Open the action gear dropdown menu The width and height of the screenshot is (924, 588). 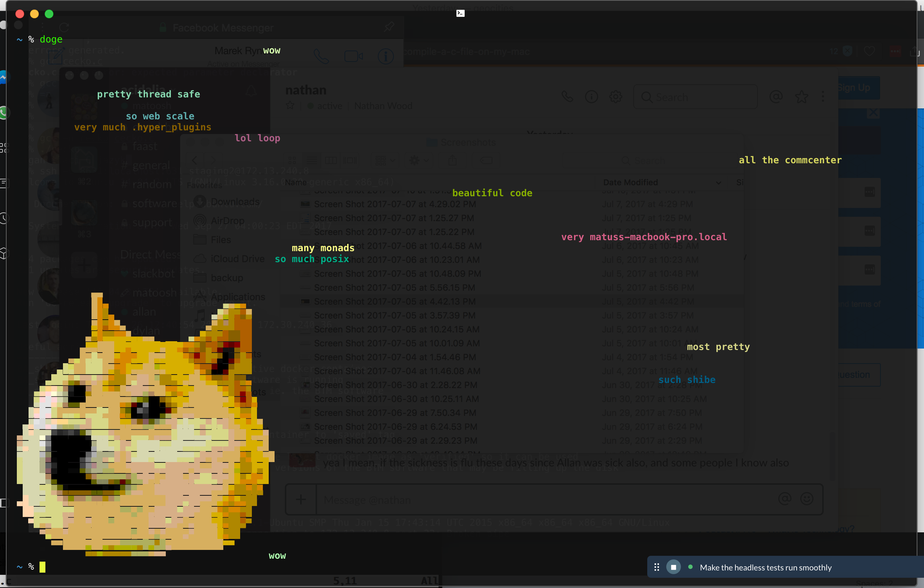418,160
